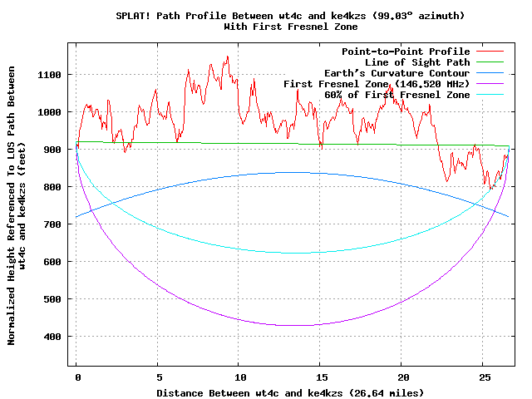
Task: Click the x-axis tick label 20
Action: click(403, 377)
